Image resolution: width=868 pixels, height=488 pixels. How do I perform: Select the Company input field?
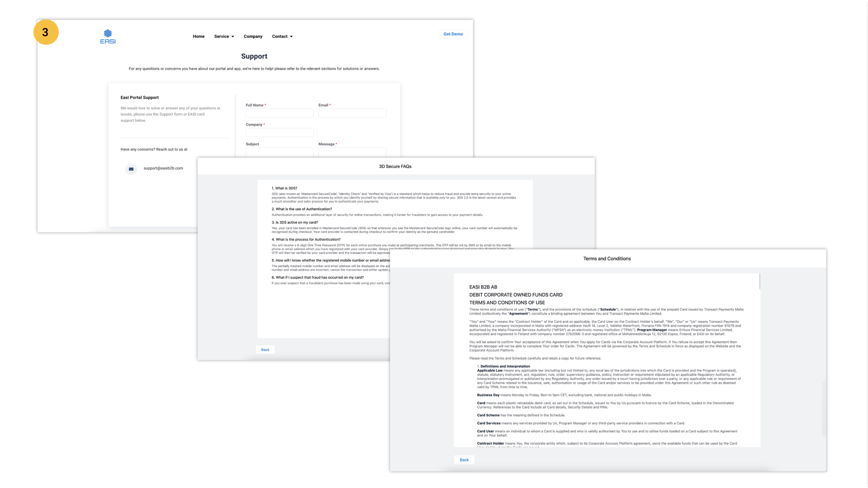pyautogui.click(x=279, y=133)
